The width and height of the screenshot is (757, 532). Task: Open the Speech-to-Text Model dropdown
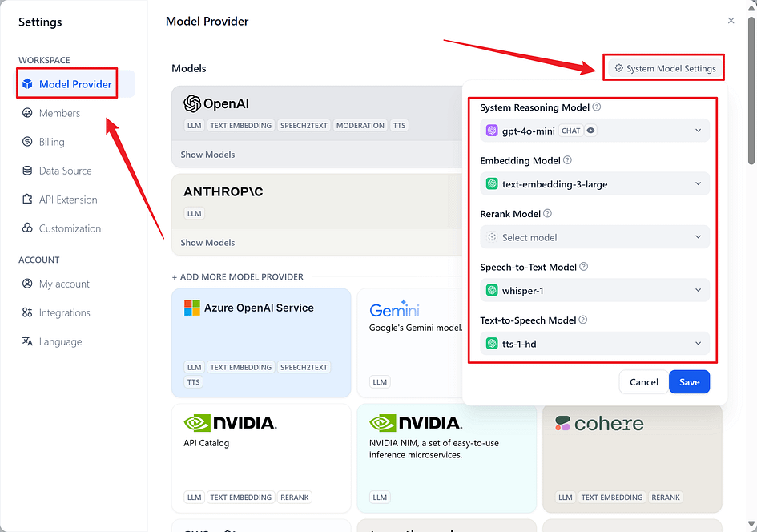tap(594, 290)
